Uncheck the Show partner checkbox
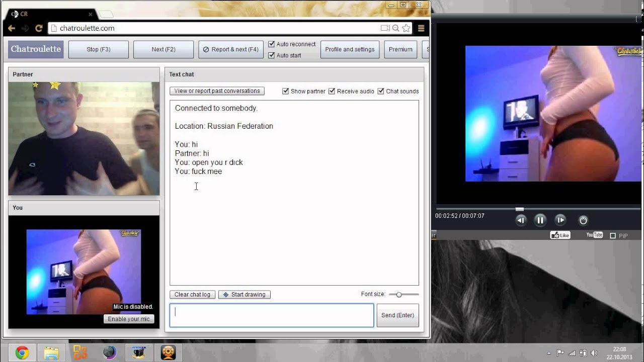The image size is (644, 362). 286,91
